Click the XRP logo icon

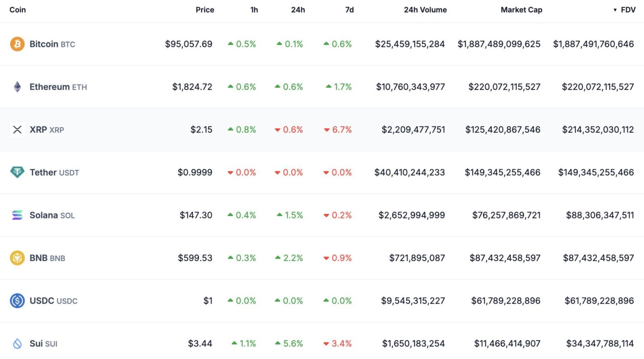pos(17,130)
